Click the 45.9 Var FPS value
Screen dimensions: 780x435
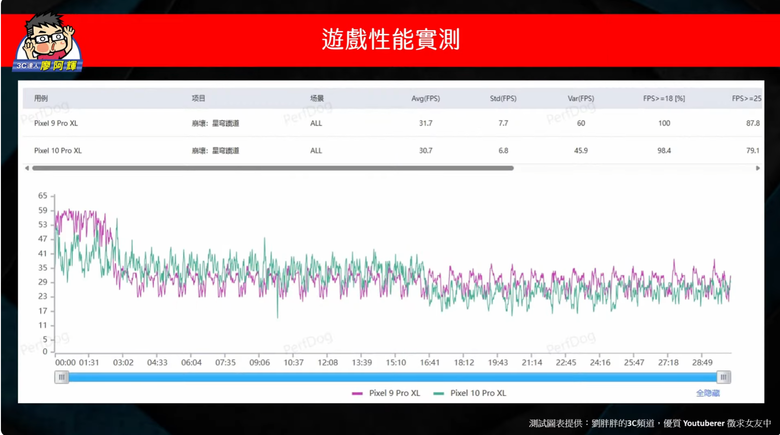[581, 150]
